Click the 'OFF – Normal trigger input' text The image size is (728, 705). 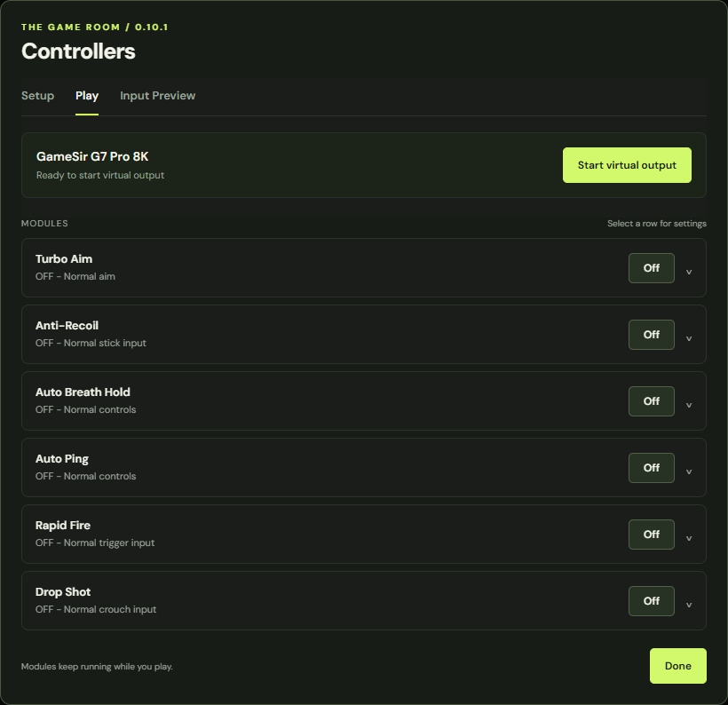point(95,543)
